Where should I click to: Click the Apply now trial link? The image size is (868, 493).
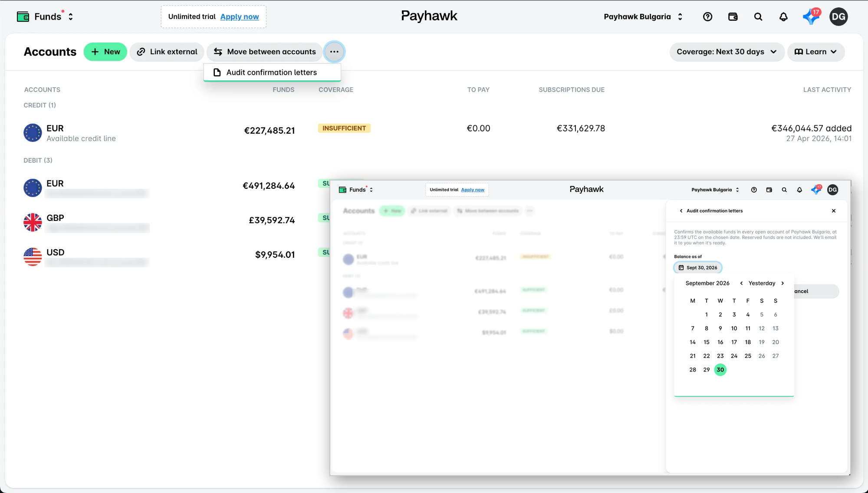pyautogui.click(x=239, y=16)
